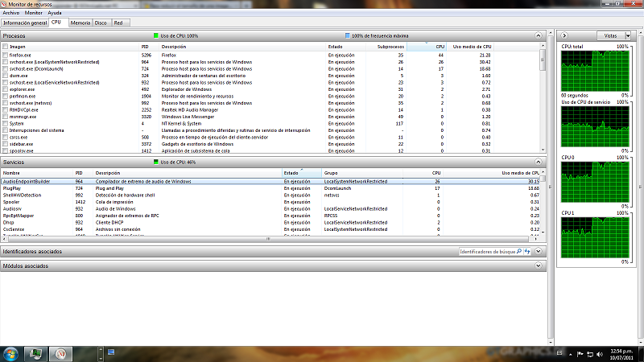Click the ES language indicator in tray
Image resolution: width=644 pixels, height=362 pixels.
pyautogui.click(x=559, y=353)
